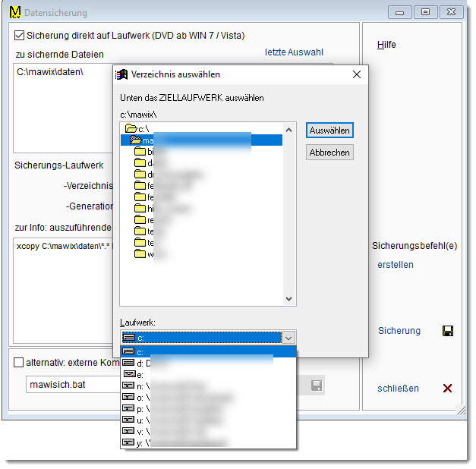Enable the alternativ: externe checkbox
The width and height of the screenshot is (476, 469).
[x=19, y=363]
